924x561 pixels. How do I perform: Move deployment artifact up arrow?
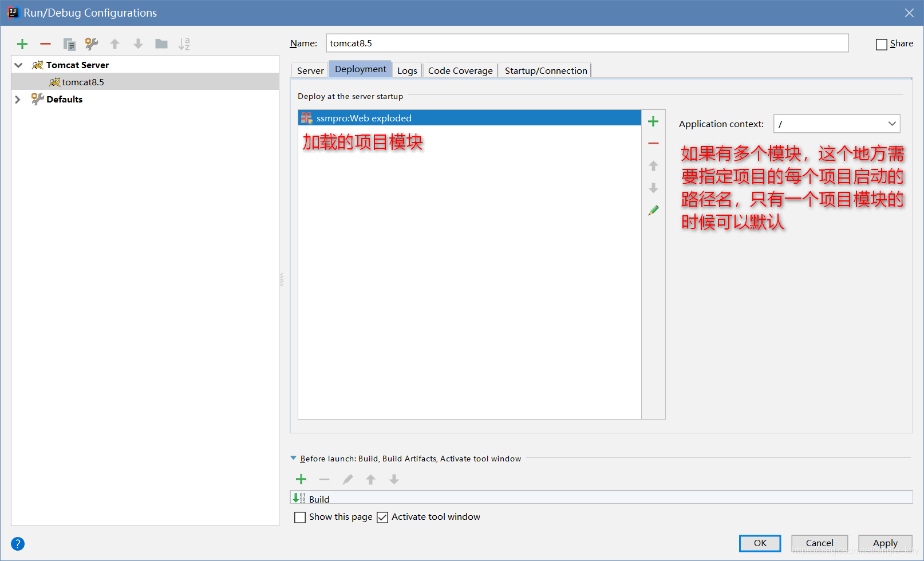[x=653, y=166]
